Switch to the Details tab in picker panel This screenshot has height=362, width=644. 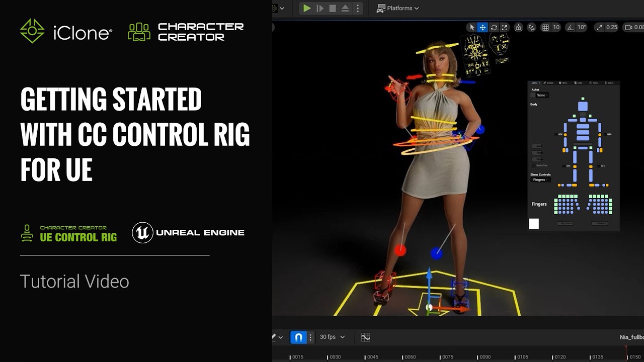[x=548, y=83]
